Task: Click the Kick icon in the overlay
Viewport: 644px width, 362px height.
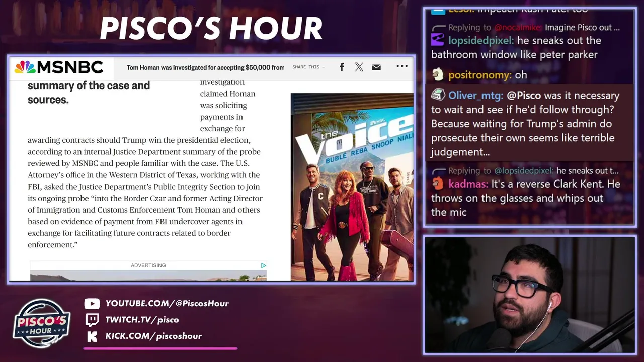Action: pyautogui.click(x=92, y=336)
